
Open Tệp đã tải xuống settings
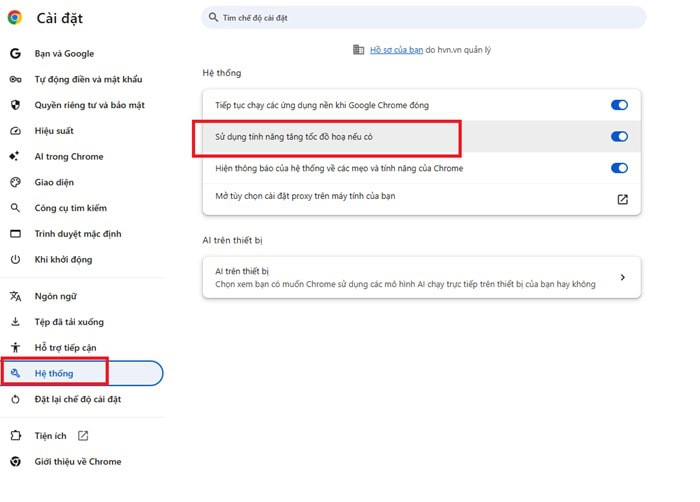pos(69,322)
